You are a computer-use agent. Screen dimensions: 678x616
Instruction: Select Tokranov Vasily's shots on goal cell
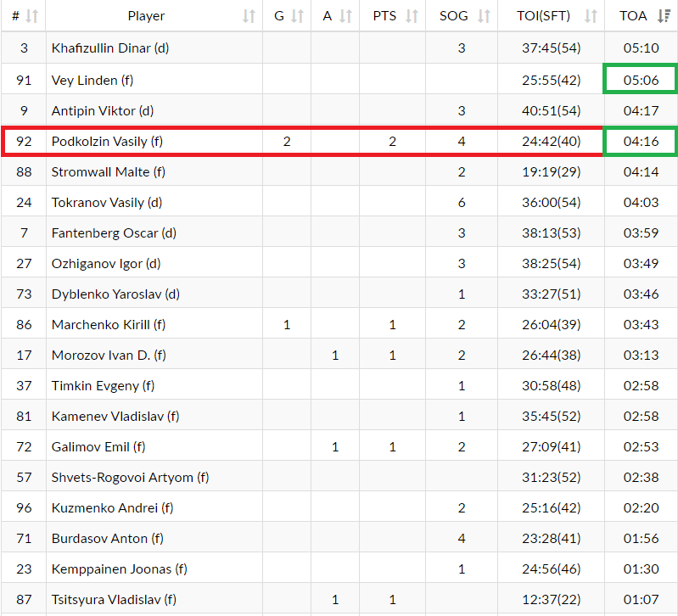click(461, 203)
